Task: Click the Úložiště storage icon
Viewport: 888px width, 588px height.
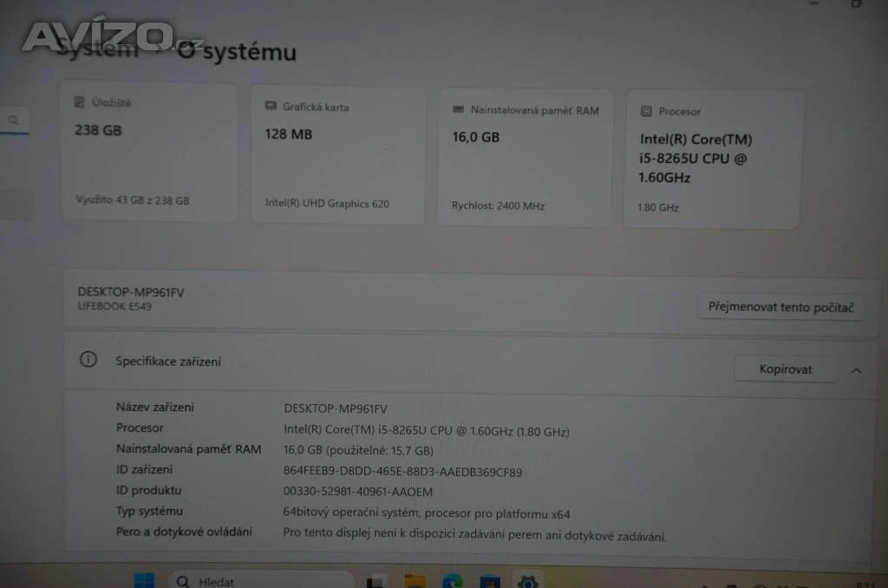Action: coord(79,102)
